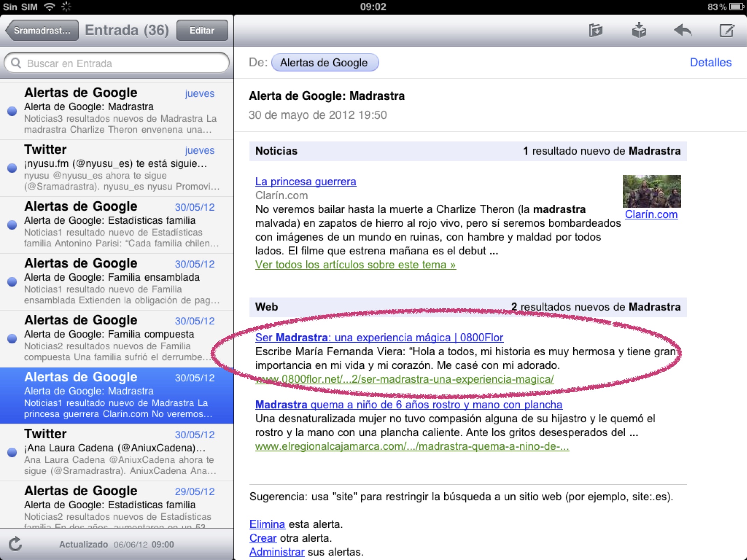Open the 29/05/12 Estadísticas familia alert email
747x560 pixels.
[x=117, y=504]
